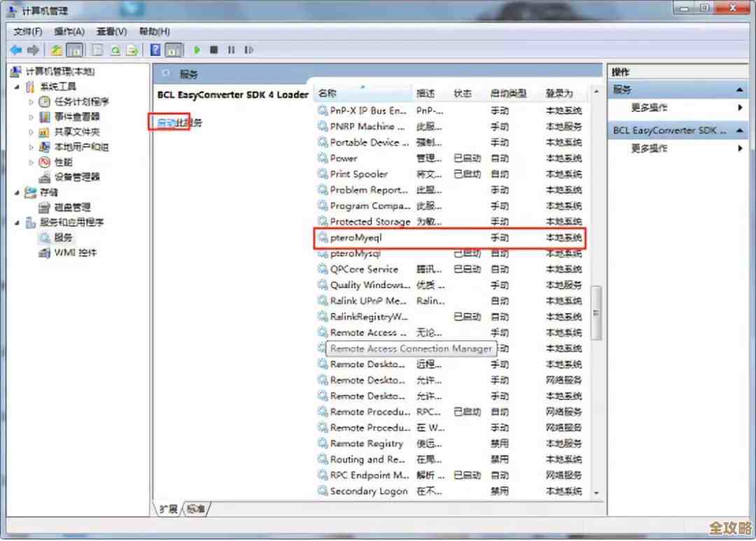The image size is (756, 541).
Task: Open the 操作(A) menu
Action: pos(69,31)
